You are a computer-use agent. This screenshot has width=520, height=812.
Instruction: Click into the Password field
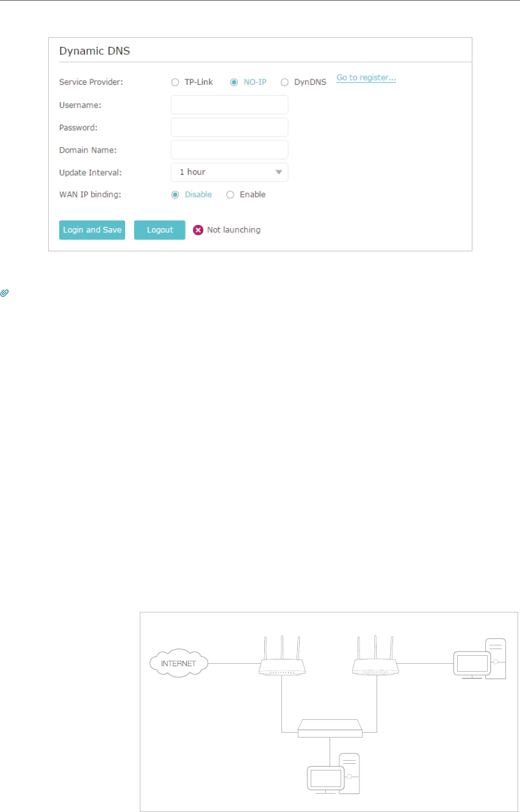pos(229,128)
